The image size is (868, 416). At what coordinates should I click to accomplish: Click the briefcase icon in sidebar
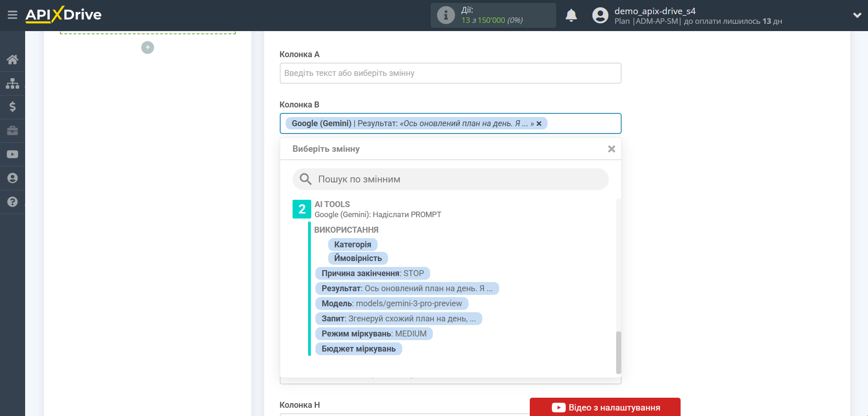click(12, 131)
